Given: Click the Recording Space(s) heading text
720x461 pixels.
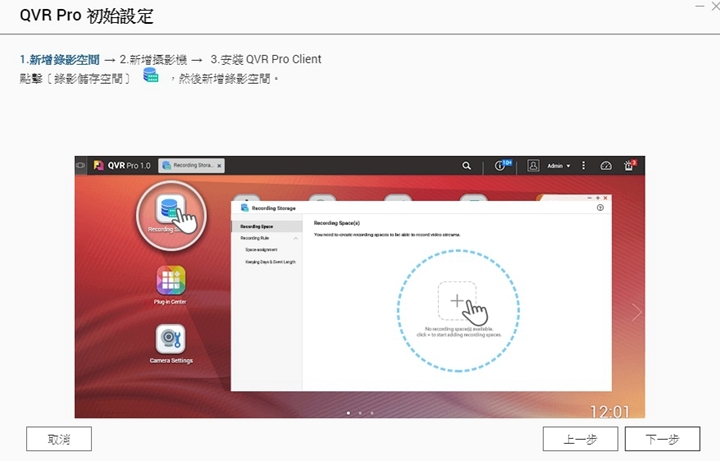Looking at the screenshot, I should click(x=337, y=223).
